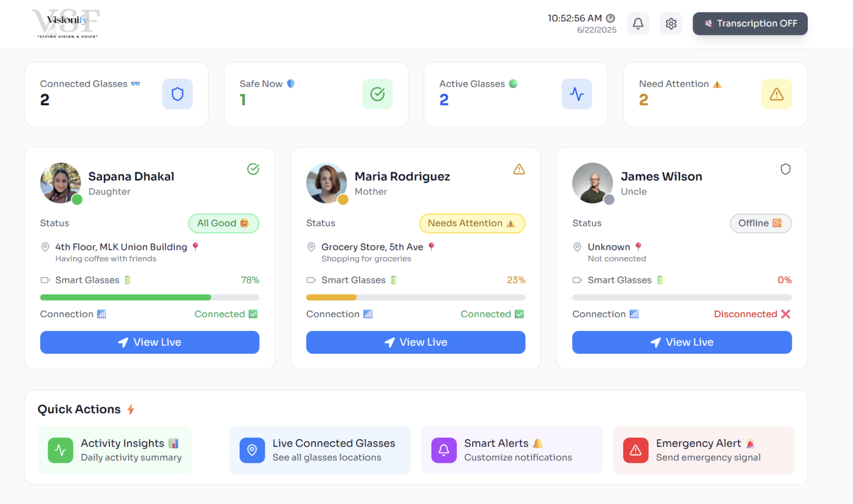Open settings gear icon in header
The image size is (853, 504).
click(671, 23)
